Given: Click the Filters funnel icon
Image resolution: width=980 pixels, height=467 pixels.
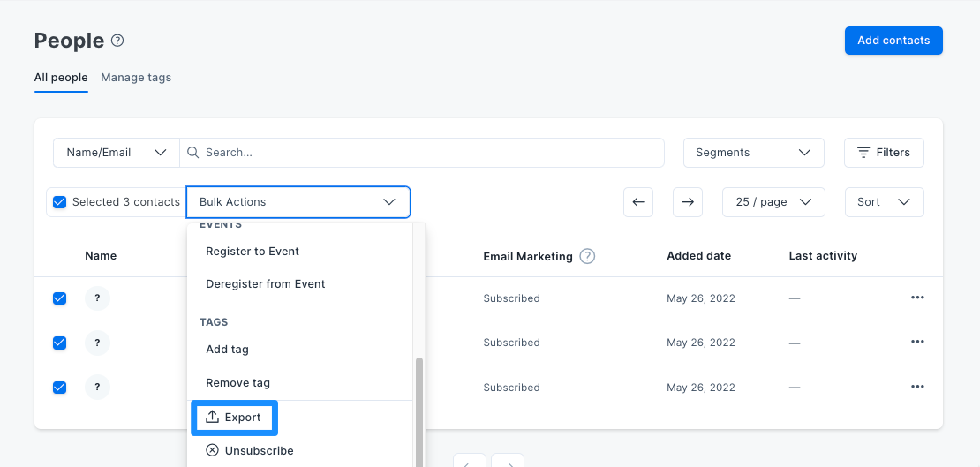Looking at the screenshot, I should (863, 153).
